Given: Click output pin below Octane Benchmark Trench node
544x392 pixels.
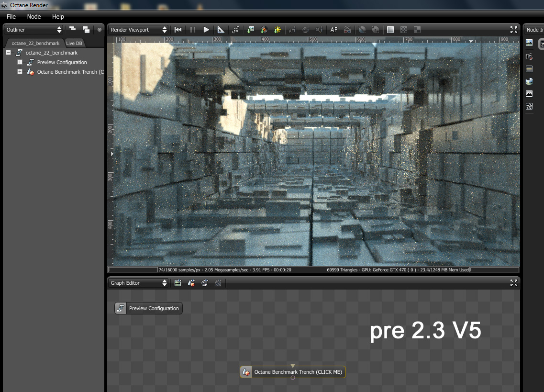Looking at the screenshot, I should tap(293, 378).
